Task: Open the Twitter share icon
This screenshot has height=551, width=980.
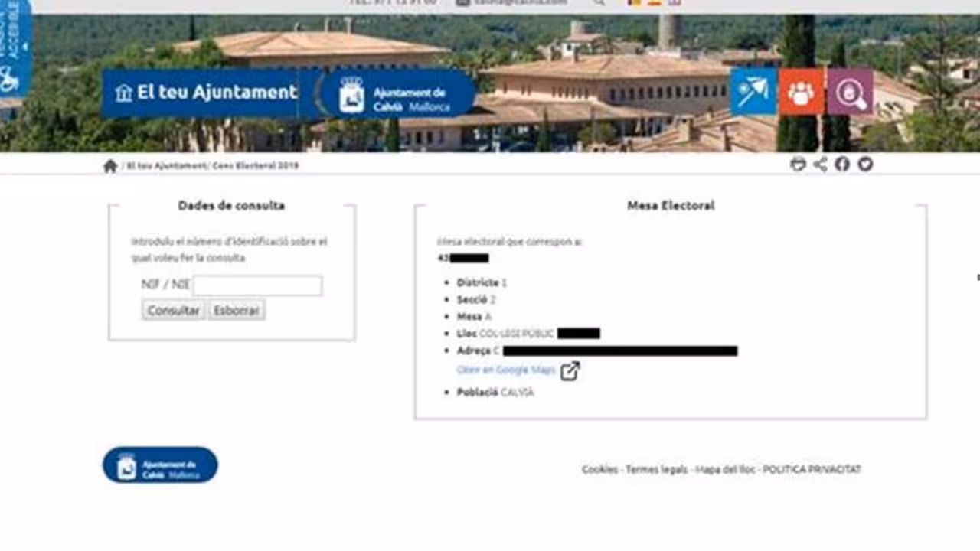Action: pos(865,164)
